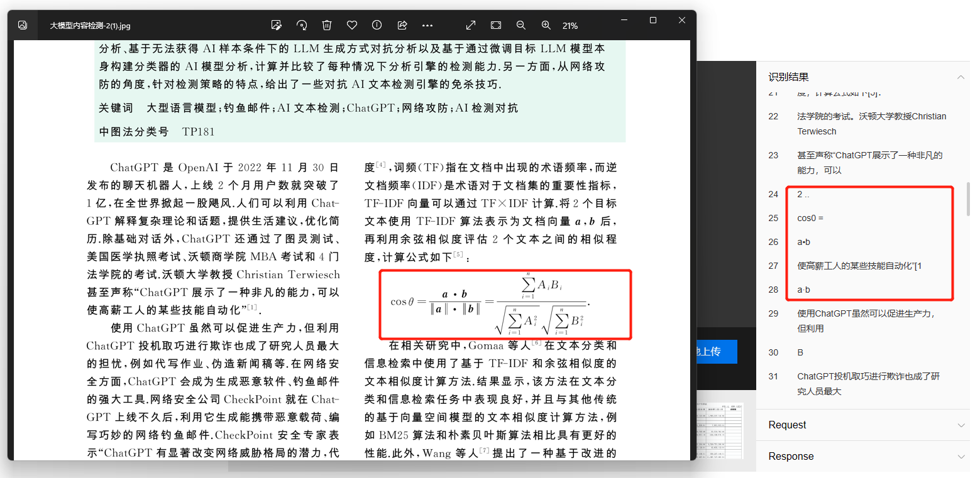Viewport: 980px width, 478px height.
Task: Enter full screen with the diagonal arrows icon
Action: point(470,25)
